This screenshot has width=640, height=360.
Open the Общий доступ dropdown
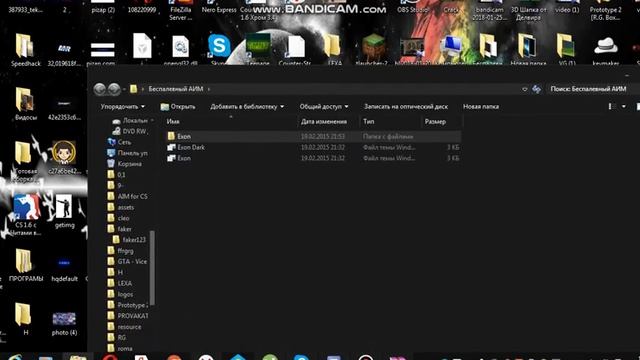(324, 107)
